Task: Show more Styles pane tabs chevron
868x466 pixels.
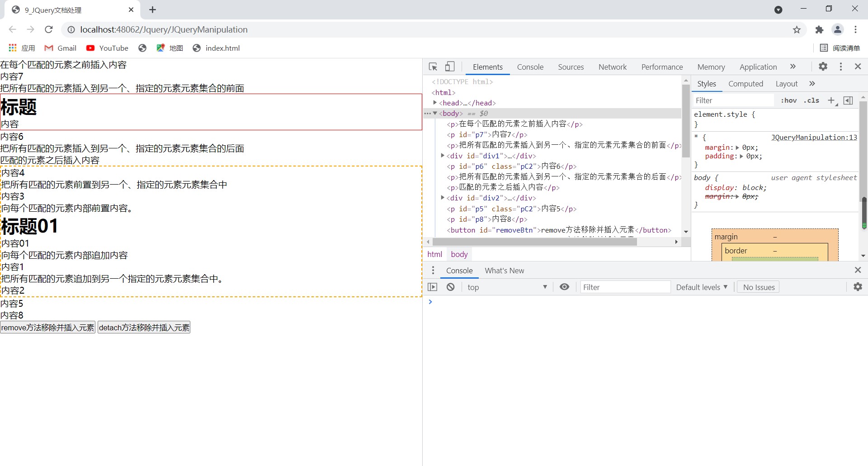Action: click(812, 84)
